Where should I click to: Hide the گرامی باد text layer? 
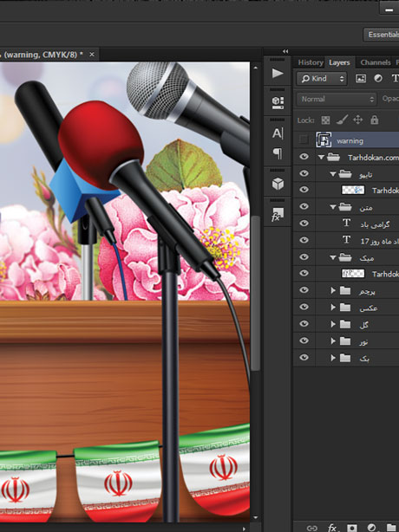tap(304, 223)
